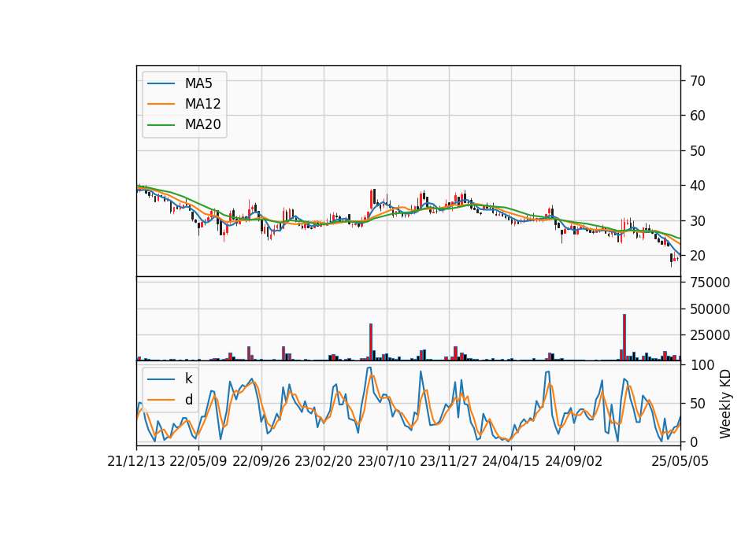This screenshot has width=756, height=543.
Task: Click the 23/02/20 date label
Action: click(x=324, y=461)
